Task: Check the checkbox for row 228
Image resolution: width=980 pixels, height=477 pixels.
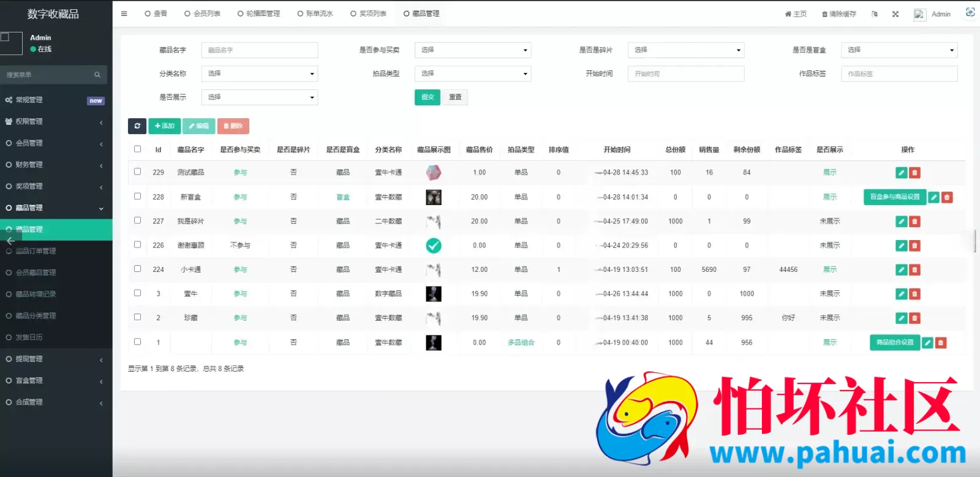Action: tap(137, 196)
